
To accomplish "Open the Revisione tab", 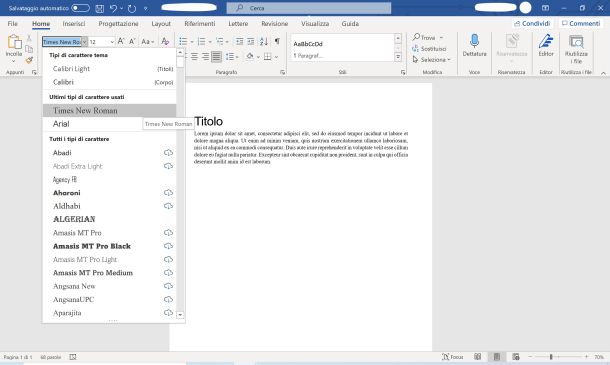I will click(x=275, y=24).
